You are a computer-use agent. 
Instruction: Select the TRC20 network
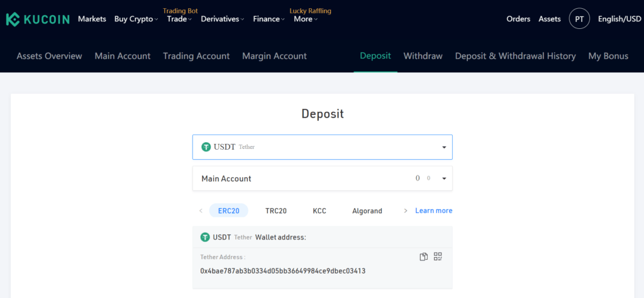coord(276,211)
